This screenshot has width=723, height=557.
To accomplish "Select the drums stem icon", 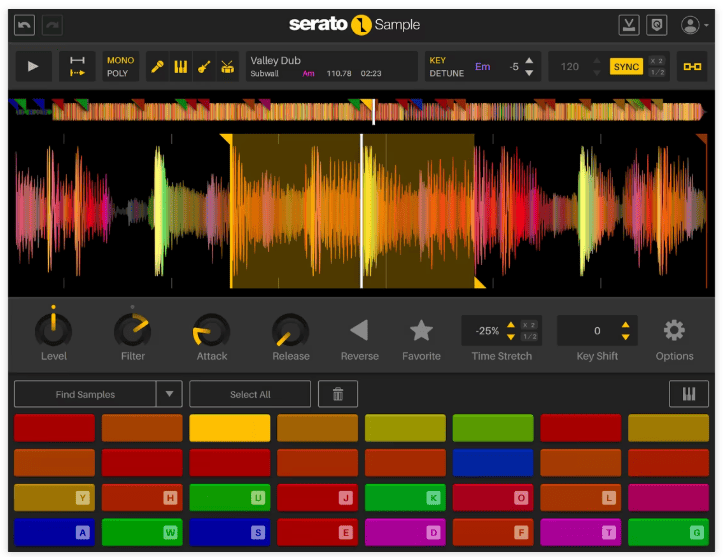I will [x=227, y=67].
